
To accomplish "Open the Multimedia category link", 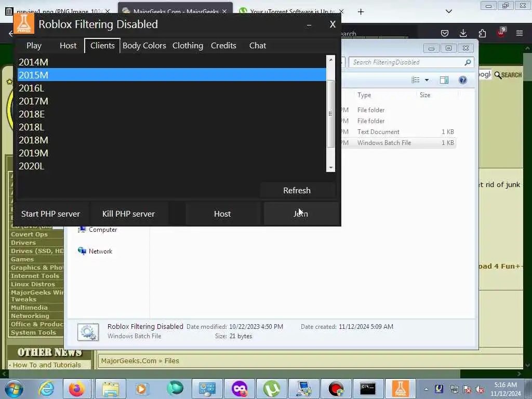I will tap(29, 308).
